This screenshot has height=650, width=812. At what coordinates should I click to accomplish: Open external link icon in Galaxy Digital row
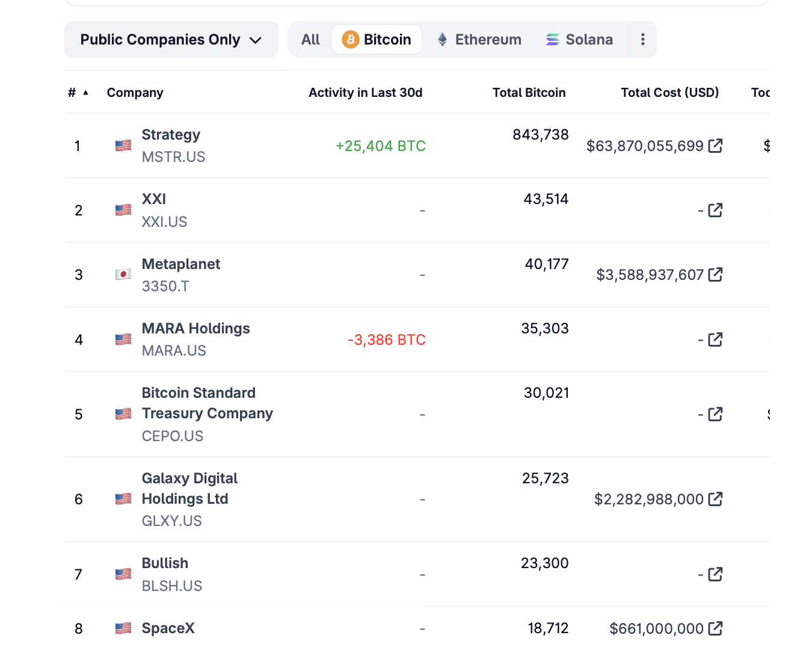715,499
